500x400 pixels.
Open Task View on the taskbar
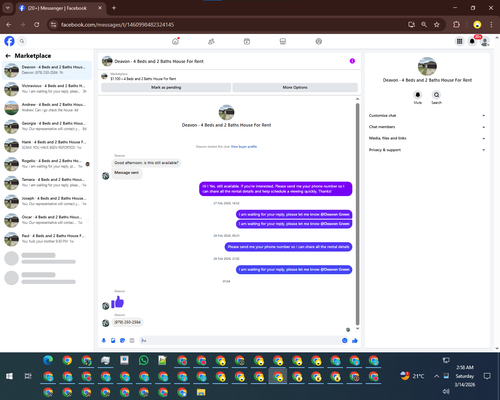28,376
